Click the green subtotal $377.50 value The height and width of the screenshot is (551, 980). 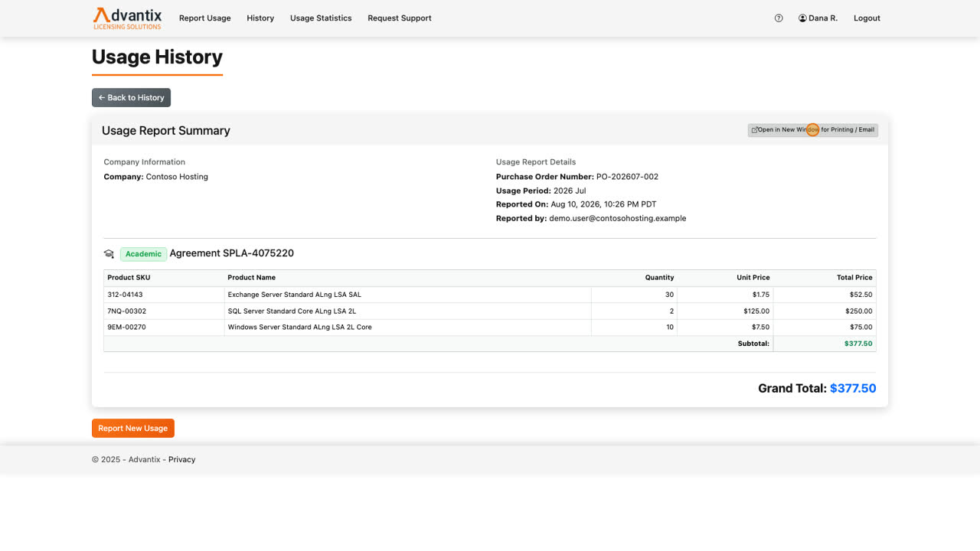858,344
